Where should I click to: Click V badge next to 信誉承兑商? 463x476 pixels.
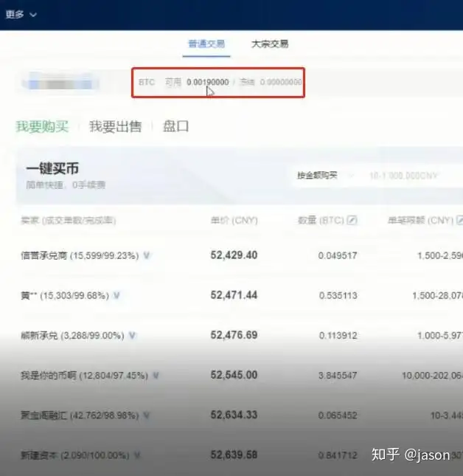[x=147, y=255]
